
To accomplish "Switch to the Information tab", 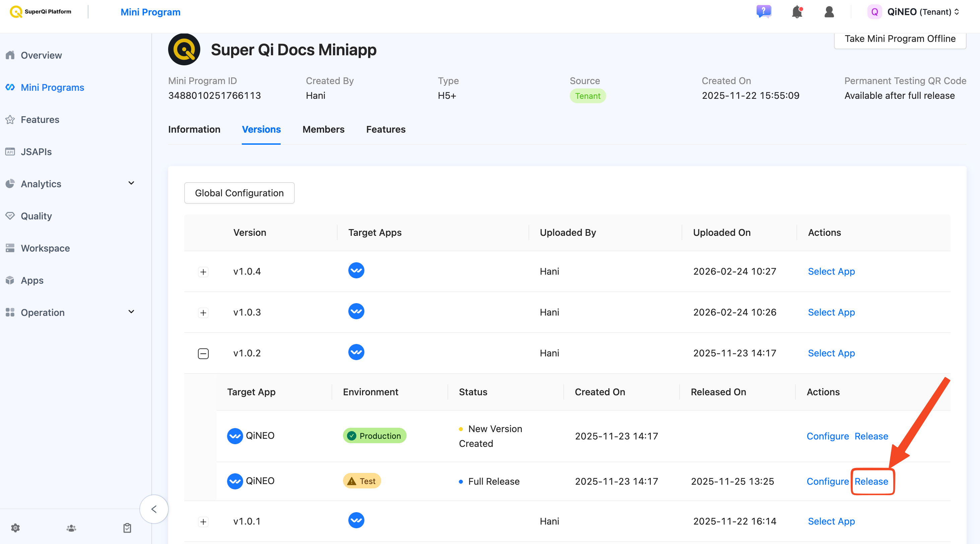I will (194, 129).
